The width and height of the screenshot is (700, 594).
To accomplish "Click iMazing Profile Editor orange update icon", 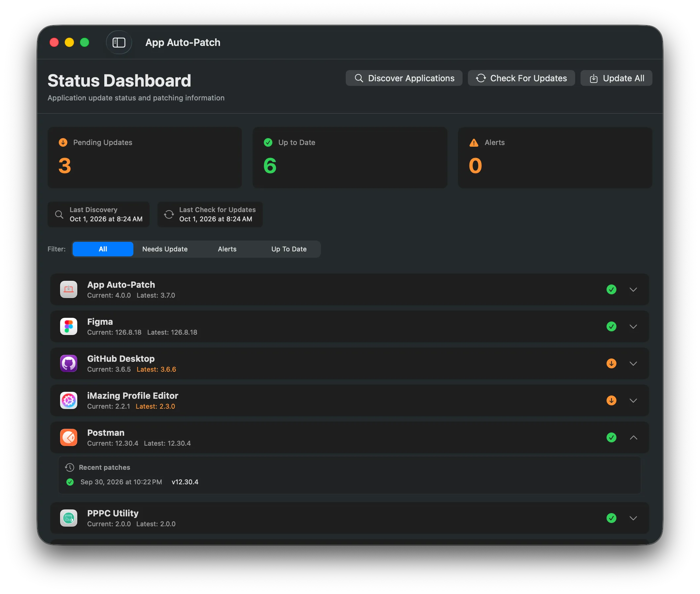I will coord(612,400).
